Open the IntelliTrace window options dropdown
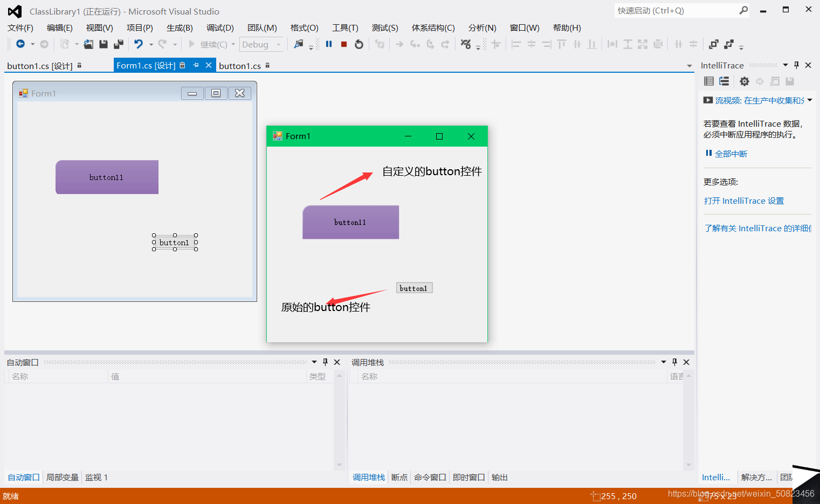820x504 pixels. (785, 65)
